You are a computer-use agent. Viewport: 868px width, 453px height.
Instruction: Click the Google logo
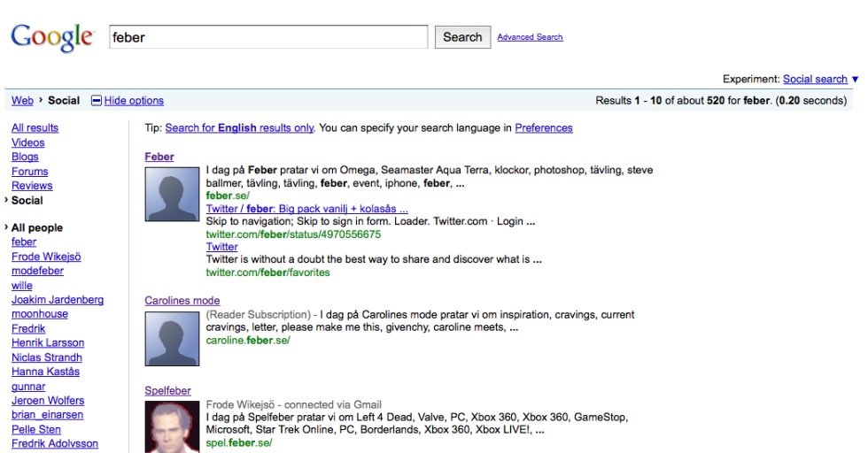[51, 37]
